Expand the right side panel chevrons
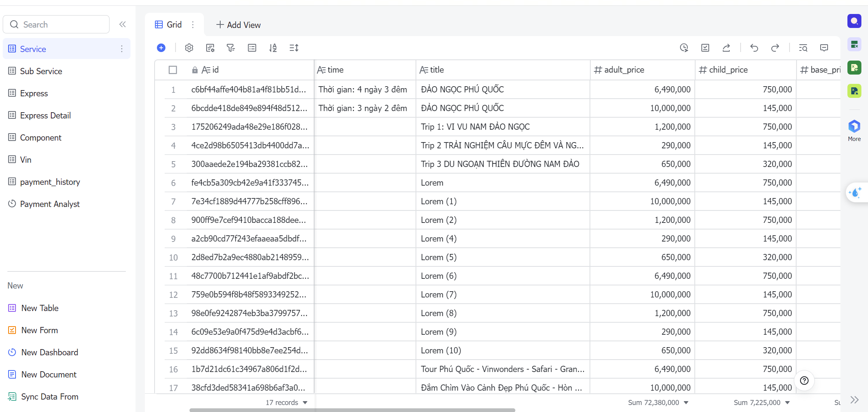868x412 pixels. click(854, 400)
